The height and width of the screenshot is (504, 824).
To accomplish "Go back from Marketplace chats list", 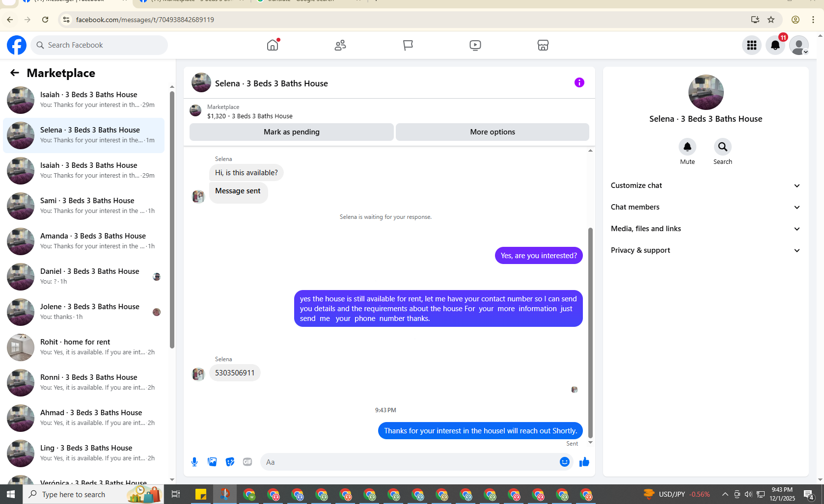I will pos(15,73).
